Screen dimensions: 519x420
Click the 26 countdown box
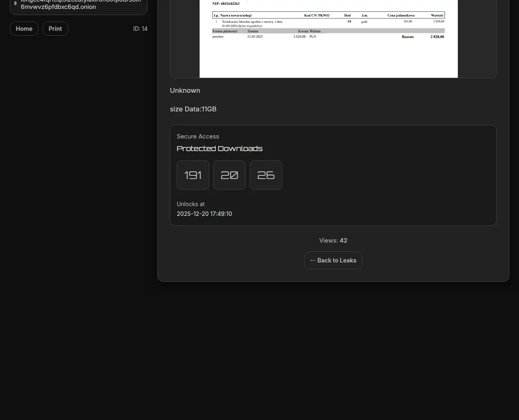tap(266, 175)
